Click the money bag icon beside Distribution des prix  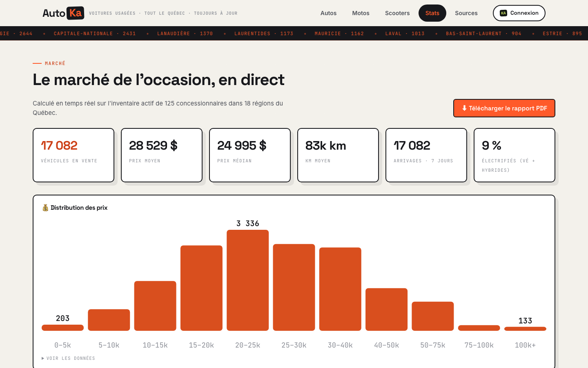tap(45, 208)
